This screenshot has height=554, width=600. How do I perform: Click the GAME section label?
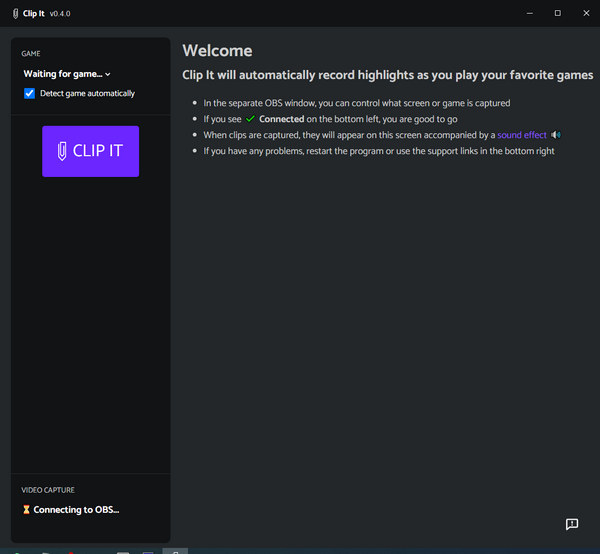(31, 53)
